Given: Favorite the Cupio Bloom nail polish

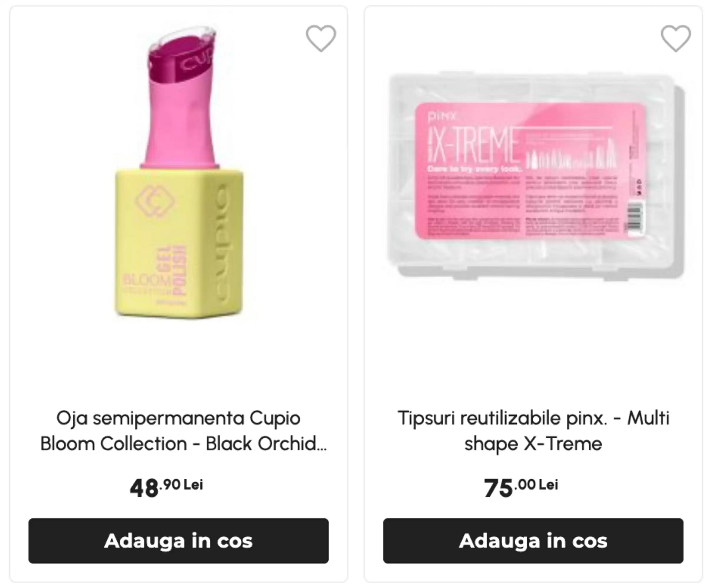Looking at the screenshot, I should pyautogui.click(x=321, y=38).
